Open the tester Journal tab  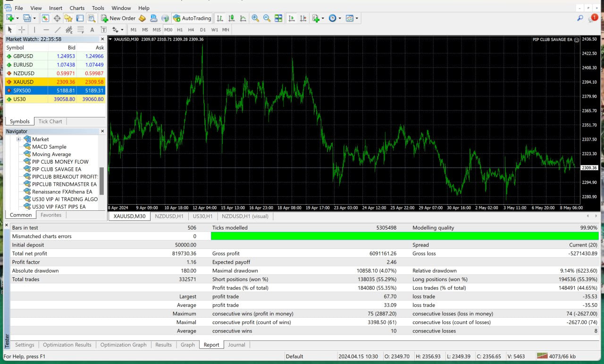coord(236,345)
